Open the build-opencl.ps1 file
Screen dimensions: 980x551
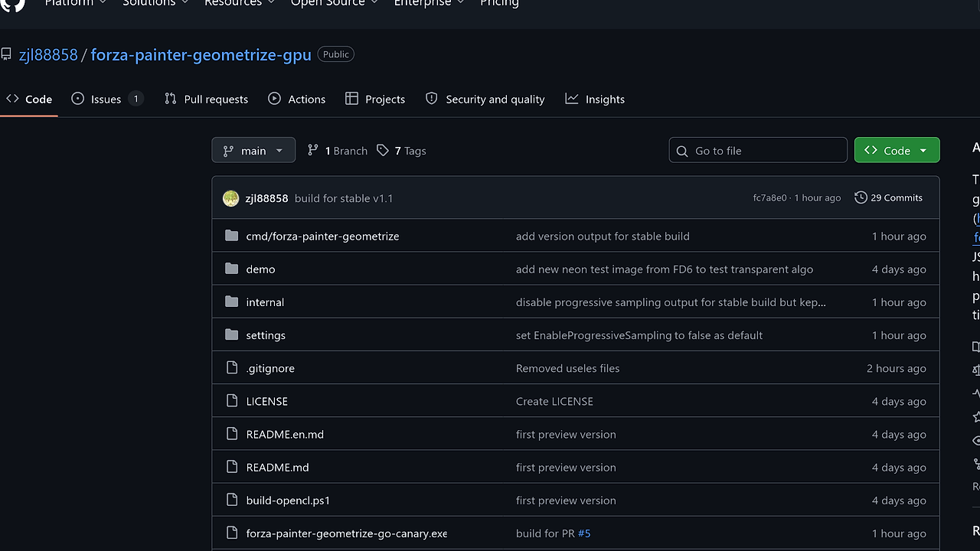point(288,499)
